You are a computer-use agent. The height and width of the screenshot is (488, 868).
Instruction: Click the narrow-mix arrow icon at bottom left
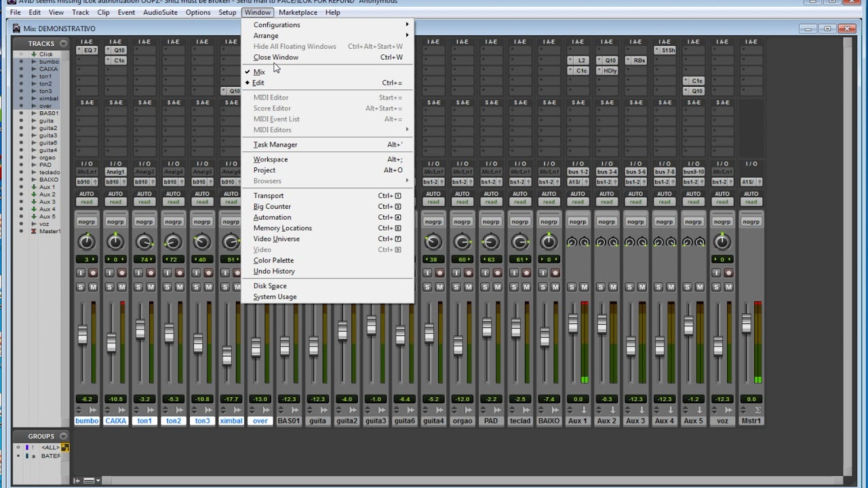tap(77, 481)
